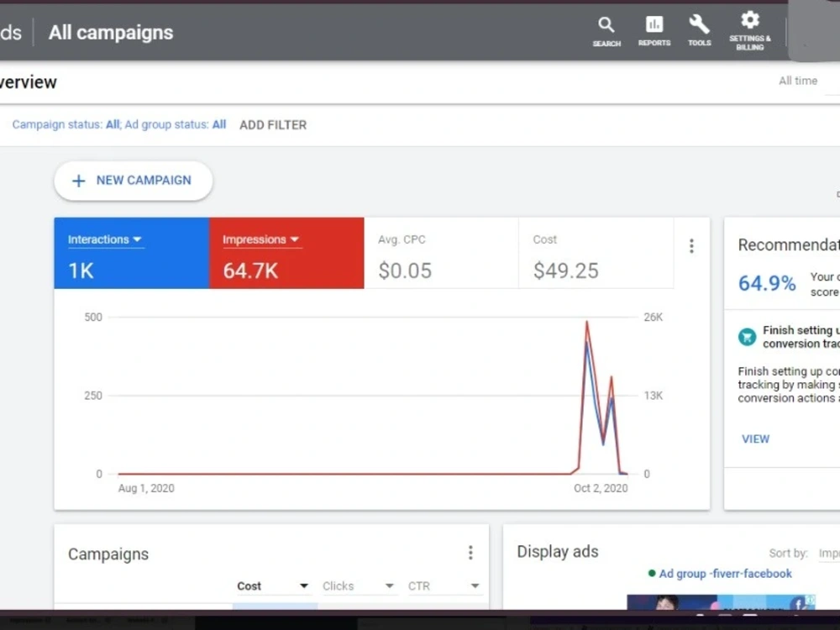Click the plus icon in New Campaign
Viewport: 840px width, 630px height.
coord(79,181)
